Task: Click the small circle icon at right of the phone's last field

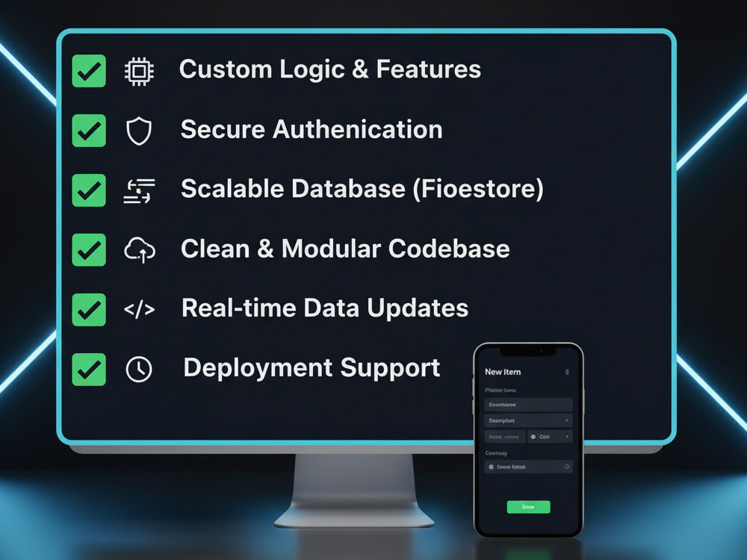Action: click(566, 467)
